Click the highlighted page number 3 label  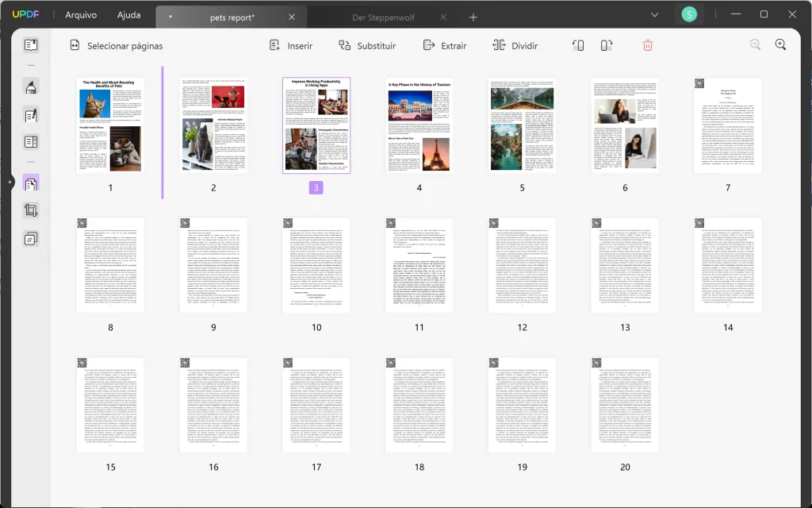coord(316,187)
